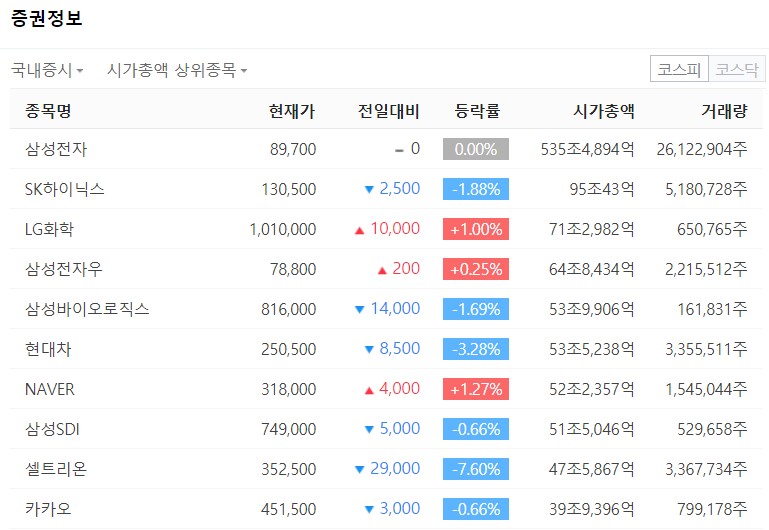Open the LG화학 stock link
Screen dimensions: 769x530
point(49,229)
